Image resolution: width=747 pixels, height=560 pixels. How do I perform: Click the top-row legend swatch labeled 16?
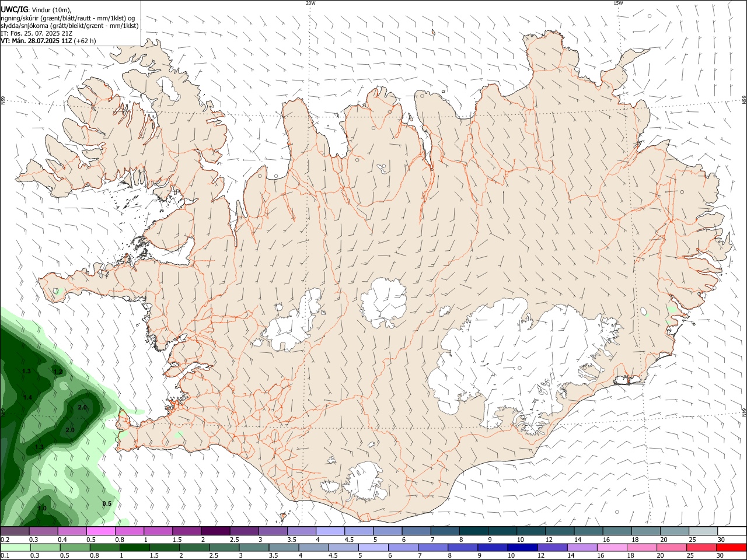pos(616,531)
